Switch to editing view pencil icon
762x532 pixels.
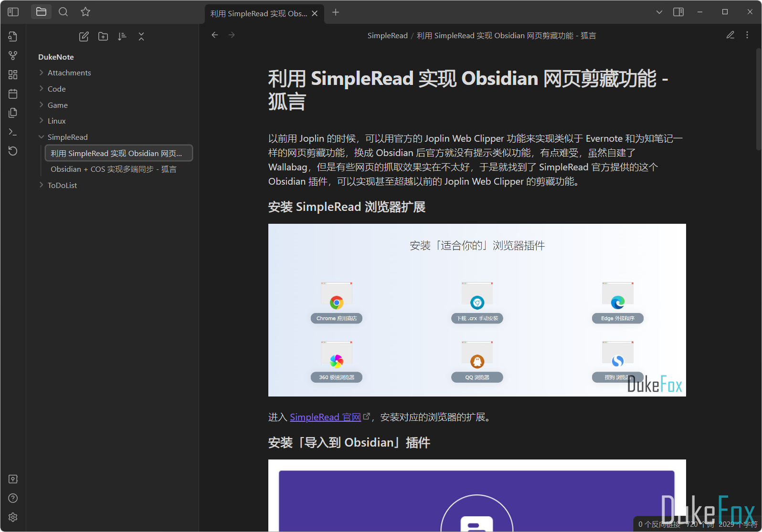730,35
